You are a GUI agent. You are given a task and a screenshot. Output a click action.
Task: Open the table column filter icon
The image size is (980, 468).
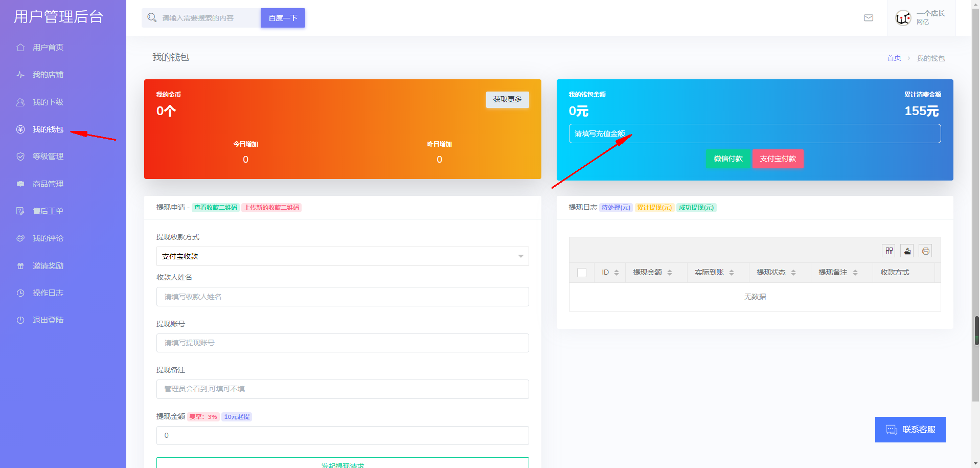(x=889, y=251)
